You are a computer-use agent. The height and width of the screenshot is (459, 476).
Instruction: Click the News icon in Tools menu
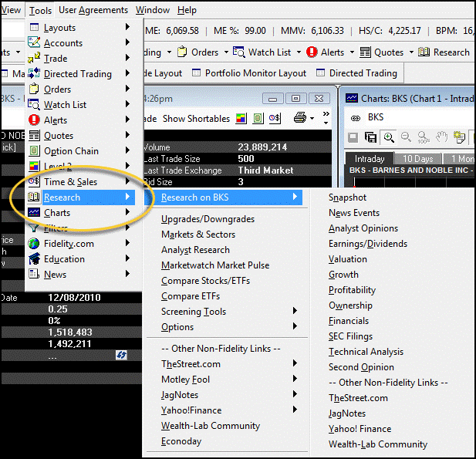[x=34, y=274]
